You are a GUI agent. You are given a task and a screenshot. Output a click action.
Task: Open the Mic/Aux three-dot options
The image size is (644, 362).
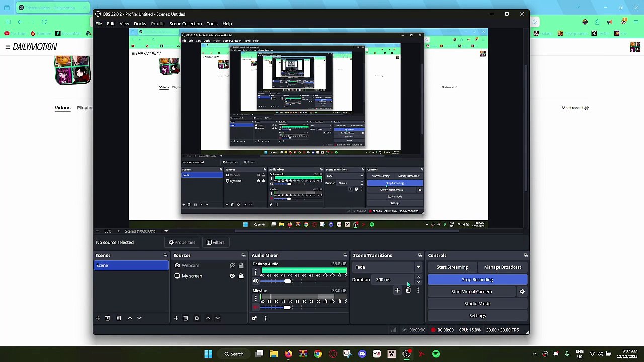point(256,299)
